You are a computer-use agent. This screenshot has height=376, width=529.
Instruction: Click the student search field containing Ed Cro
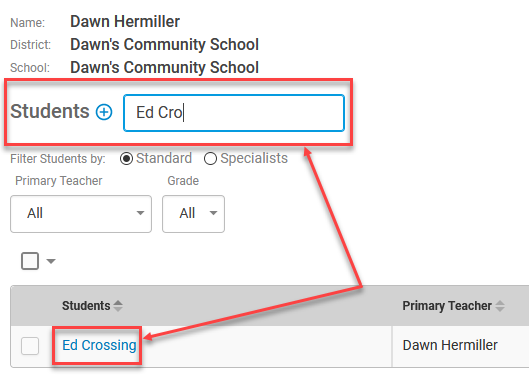tap(234, 113)
